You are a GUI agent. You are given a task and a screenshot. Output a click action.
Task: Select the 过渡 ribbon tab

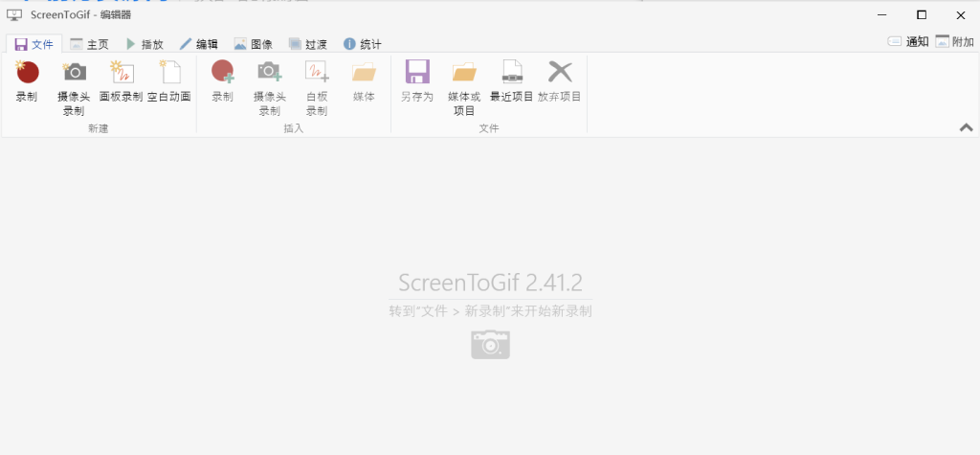pyautogui.click(x=307, y=44)
